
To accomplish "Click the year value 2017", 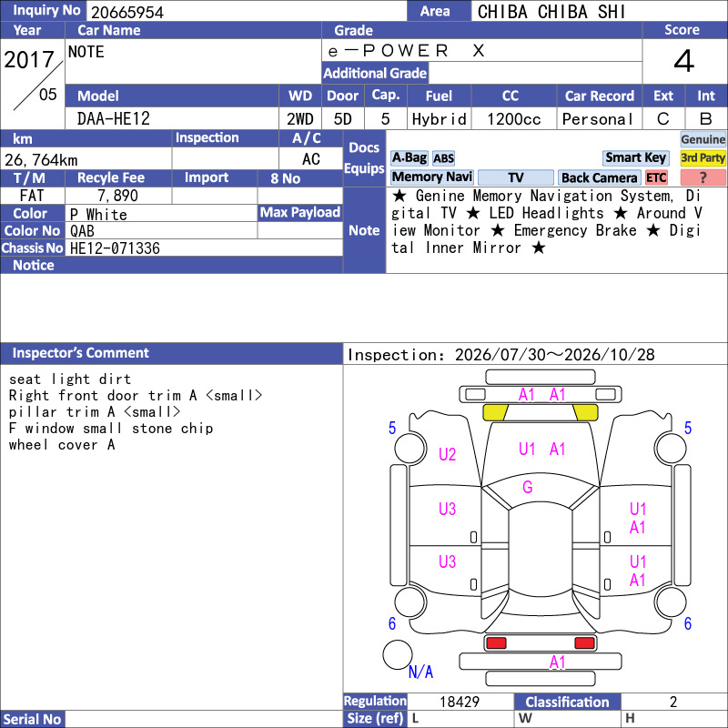I will pyautogui.click(x=29, y=59).
